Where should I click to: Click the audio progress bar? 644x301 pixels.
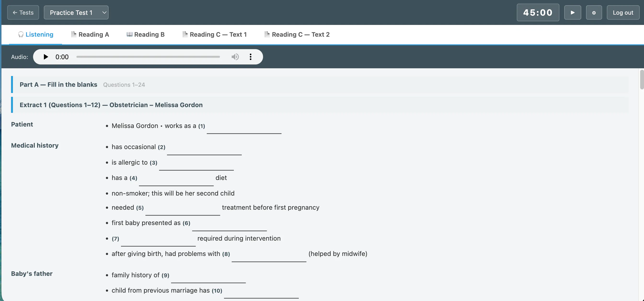pos(148,57)
